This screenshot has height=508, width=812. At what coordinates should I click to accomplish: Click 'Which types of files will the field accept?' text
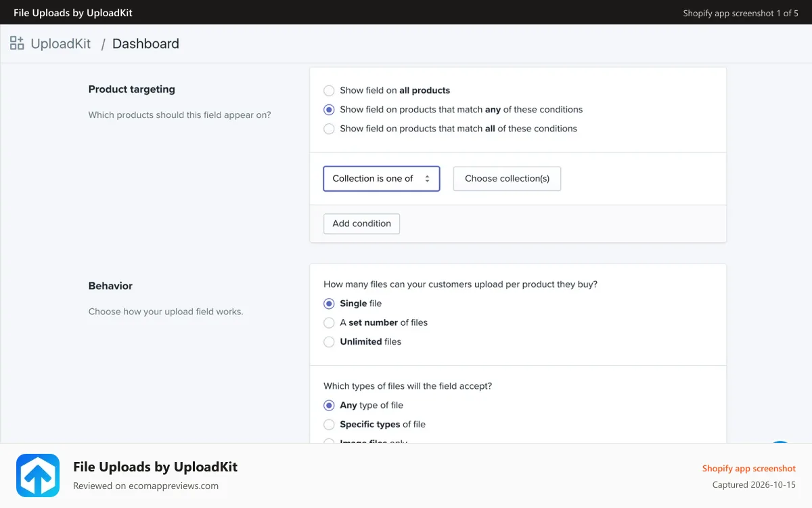[x=407, y=386]
